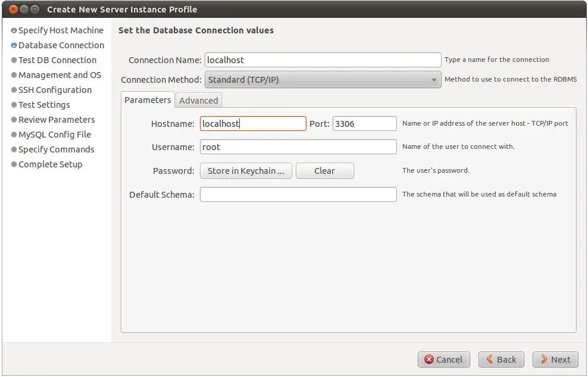Viewport: 588px width, 377px height.
Task: Click the Cancel button
Action: (x=443, y=359)
